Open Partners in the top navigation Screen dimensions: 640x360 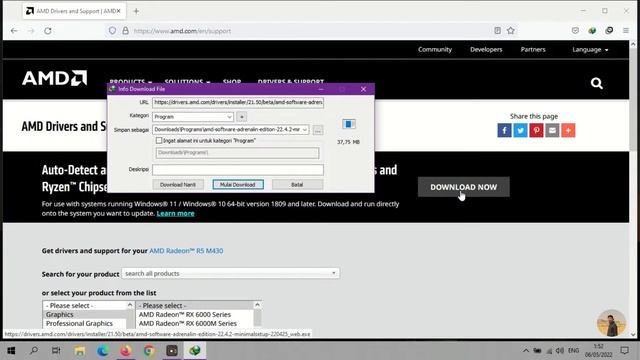pos(533,49)
